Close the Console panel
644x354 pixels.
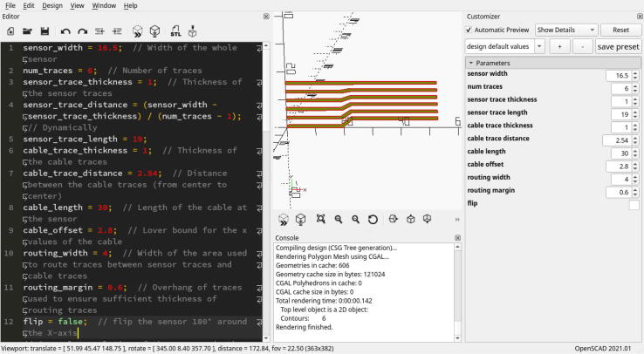[x=457, y=238]
